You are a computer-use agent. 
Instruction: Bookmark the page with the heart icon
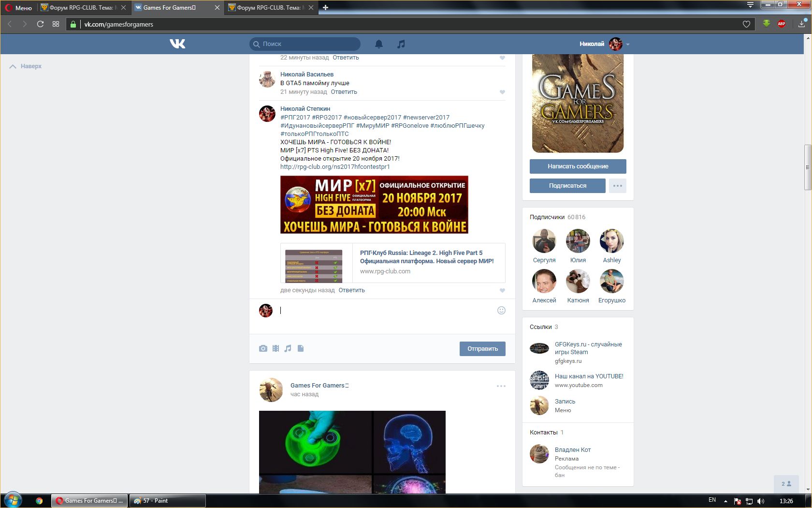click(x=746, y=24)
